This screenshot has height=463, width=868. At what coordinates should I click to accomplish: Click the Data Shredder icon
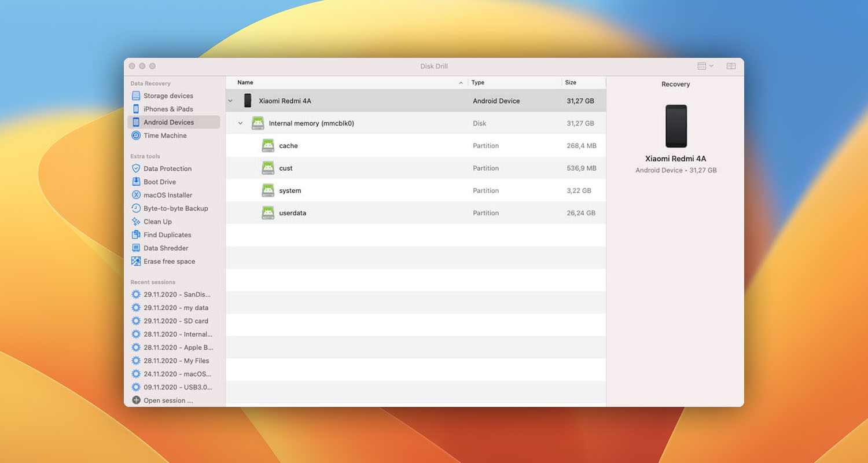click(x=136, y=248)
